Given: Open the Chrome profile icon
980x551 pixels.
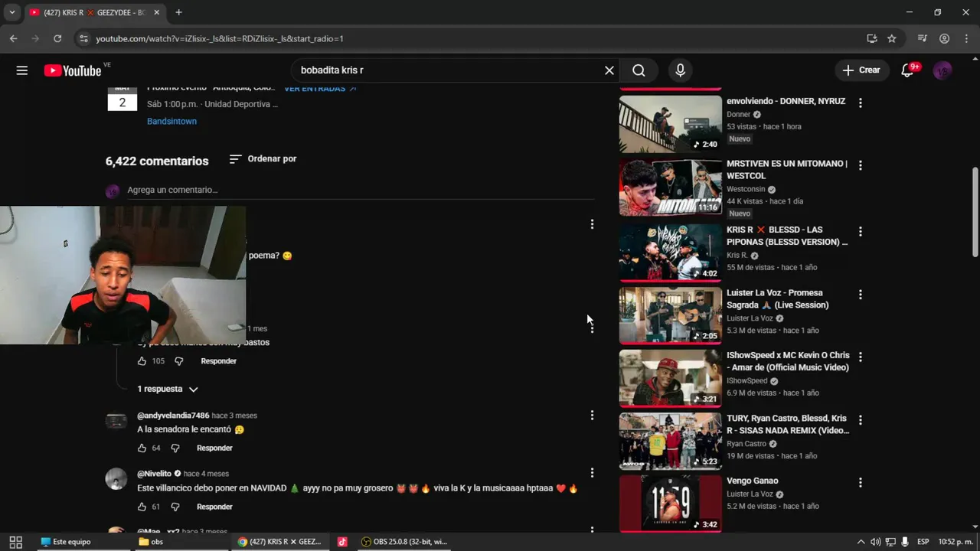Looking at the screenshot, I should coord(944,38).
